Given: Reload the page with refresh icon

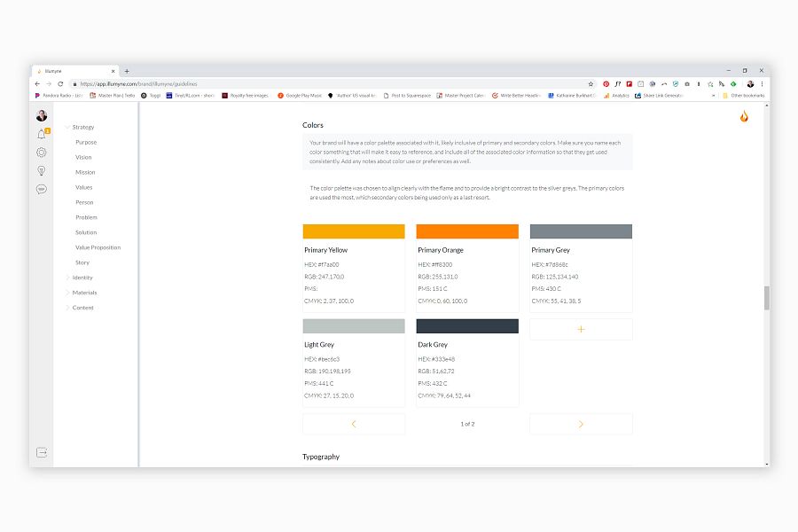Looking at the screenshot, I should click(60, 83).
